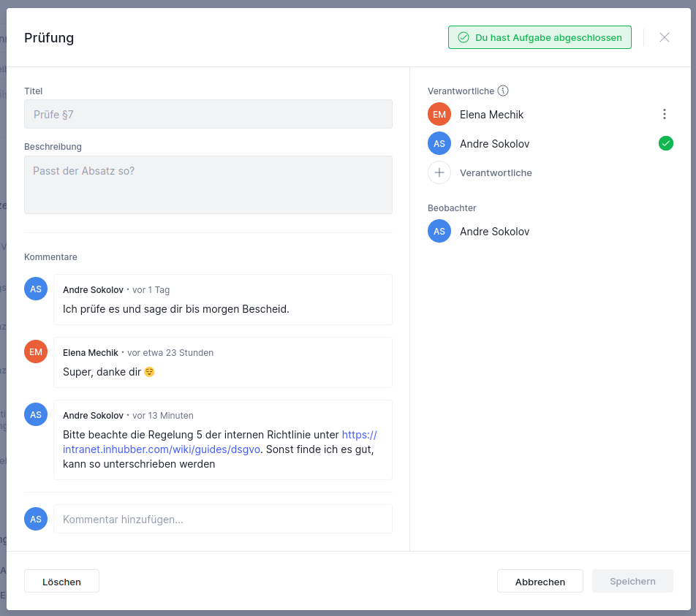Click the AS avatar next to the 13 Minuten comment
This screenshot has width=696, height=616.
tap(36, 415)
